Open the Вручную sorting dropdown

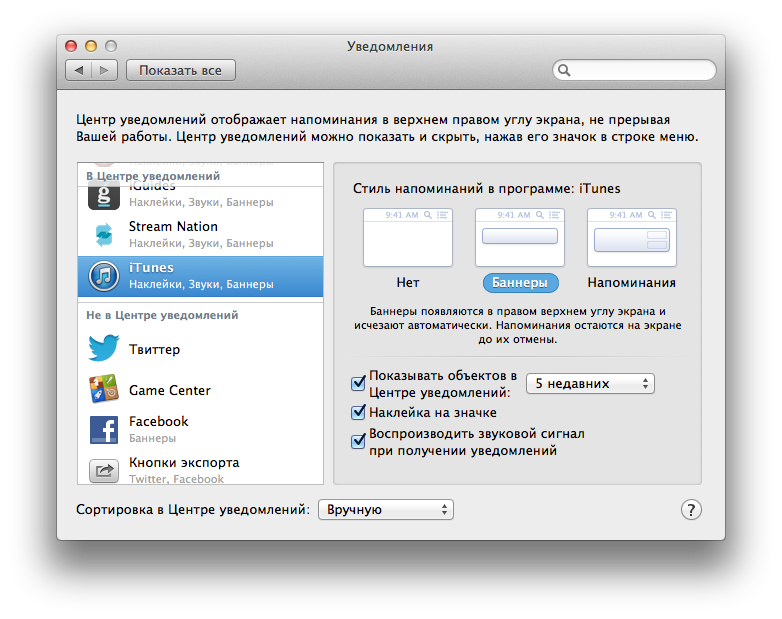(386, 510)
